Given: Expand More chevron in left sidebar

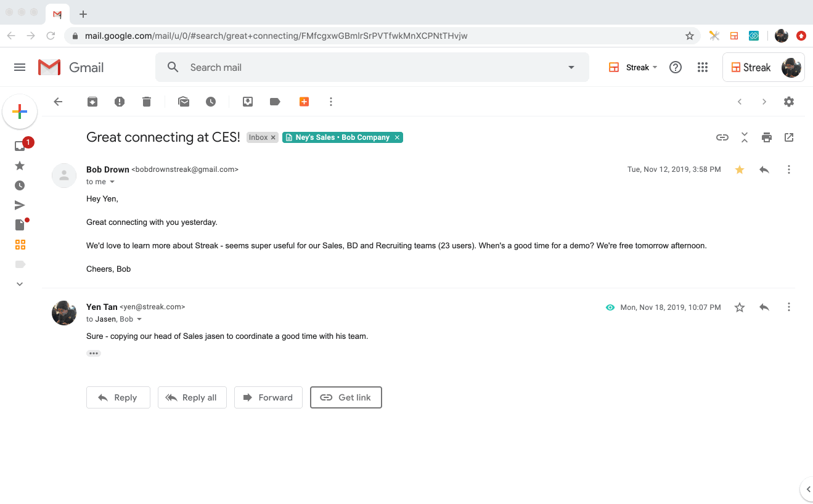Looking at the screenshot, I should (20, 284).
